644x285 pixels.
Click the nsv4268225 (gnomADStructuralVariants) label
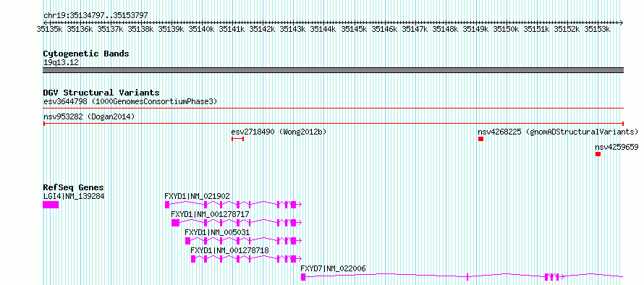coord(558,132)
